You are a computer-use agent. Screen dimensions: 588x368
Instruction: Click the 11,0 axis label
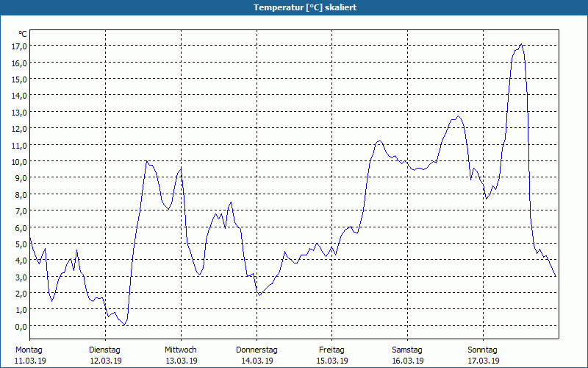(x=19, y=145)
